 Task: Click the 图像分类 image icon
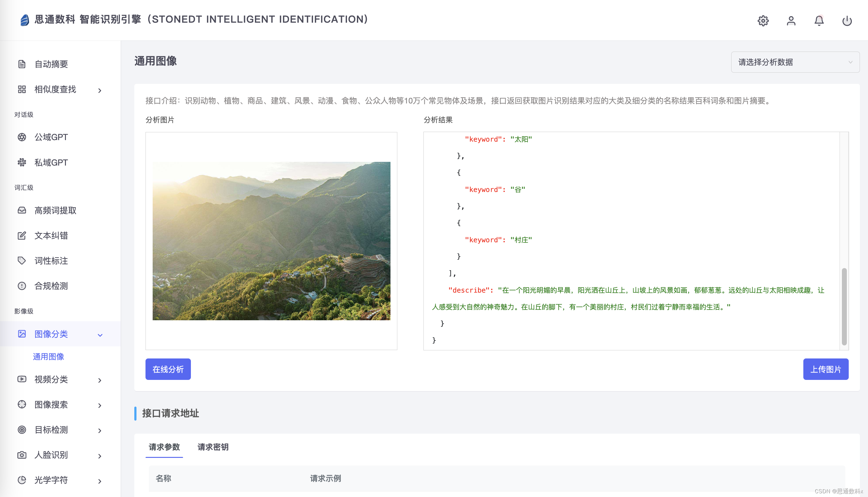point(22,334)
